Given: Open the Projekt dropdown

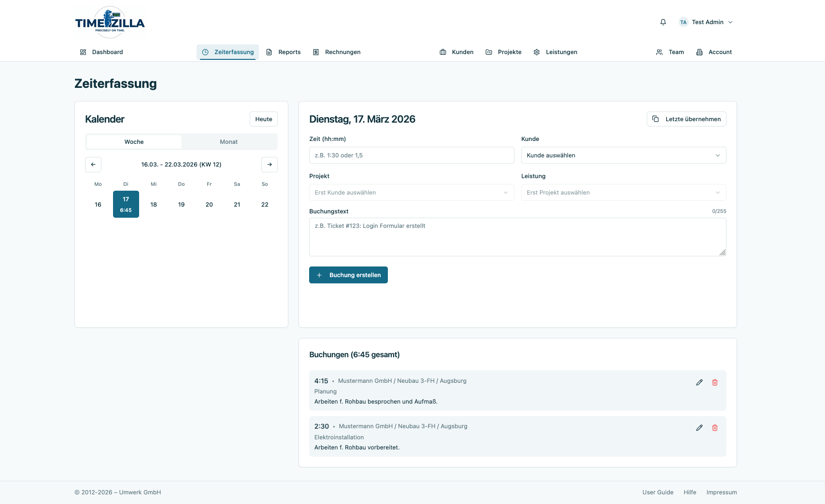Looking at the screenshot, I should pos(412,193).
